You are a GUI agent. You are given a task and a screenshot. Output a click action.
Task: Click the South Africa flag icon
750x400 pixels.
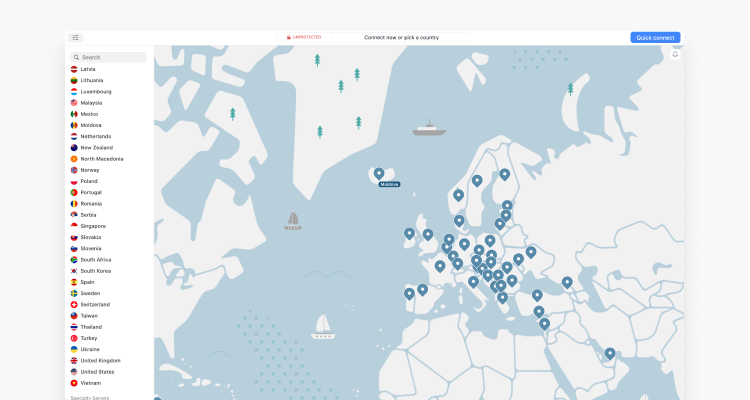point(74,260)
